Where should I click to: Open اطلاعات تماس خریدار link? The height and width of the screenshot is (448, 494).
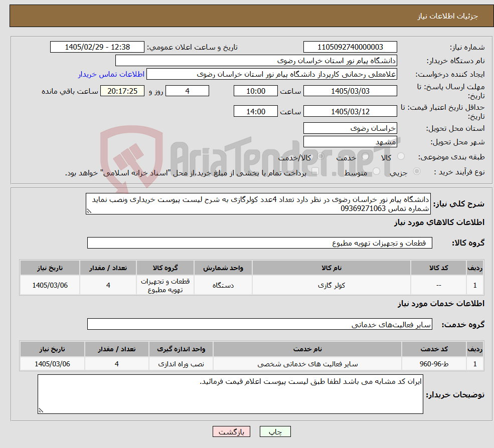pyautogui.click(x=111, y=74)
